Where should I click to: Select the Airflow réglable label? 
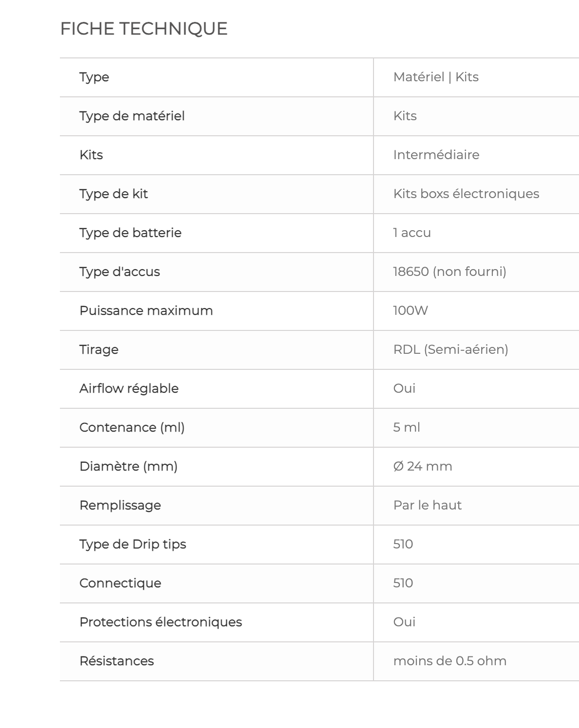coord(129,388)
